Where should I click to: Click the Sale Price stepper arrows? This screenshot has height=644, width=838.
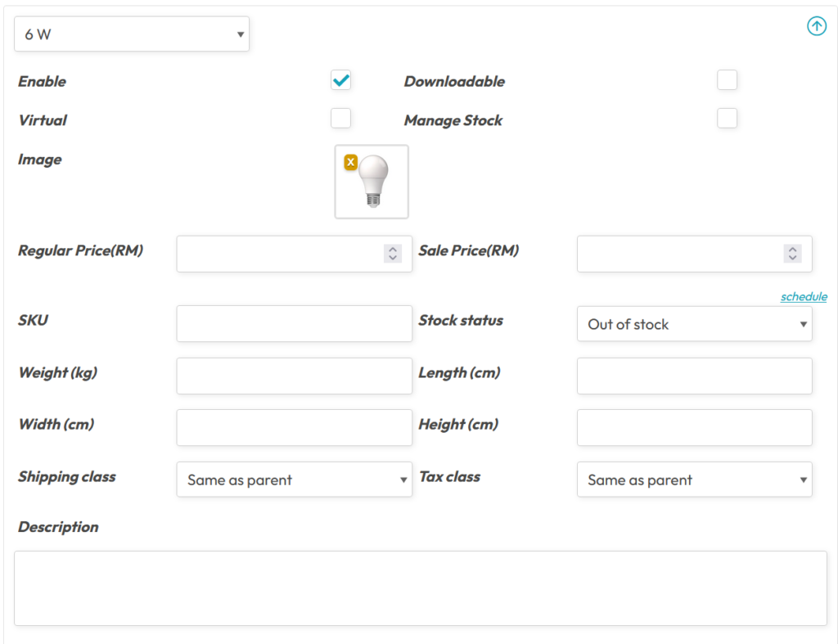coord(792,254)
